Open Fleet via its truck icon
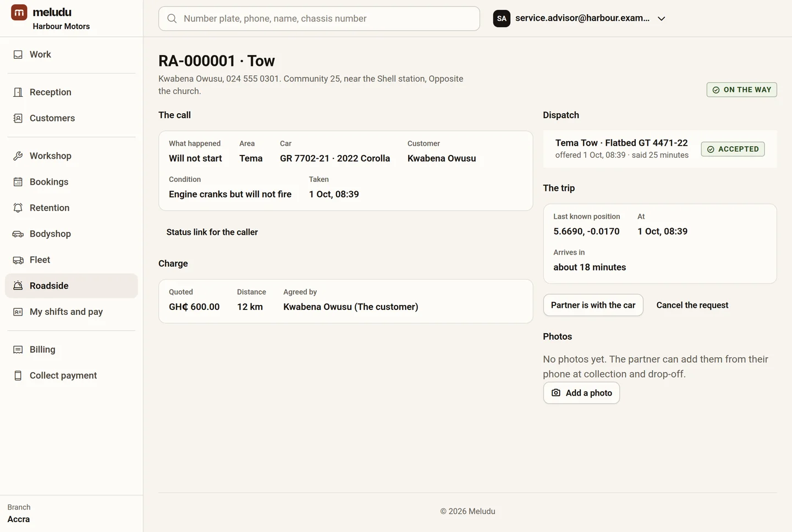This screenshot has height=532, width=792. (x=18, y=260)
